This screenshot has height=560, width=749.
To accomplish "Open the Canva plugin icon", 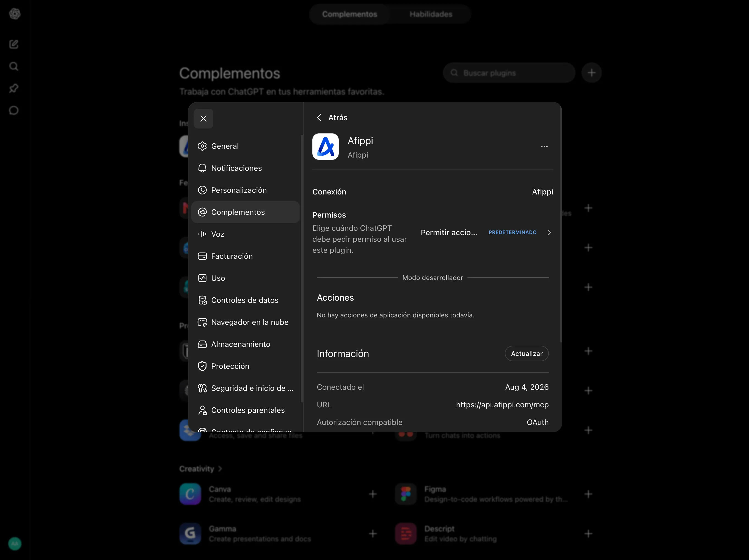I will (190, 494).
